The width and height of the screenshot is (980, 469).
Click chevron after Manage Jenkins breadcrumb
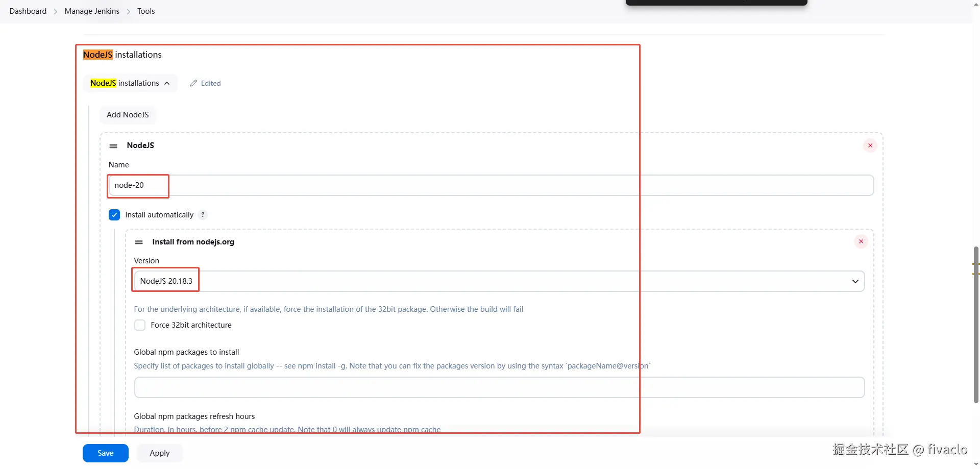click(x=129, y=12)
